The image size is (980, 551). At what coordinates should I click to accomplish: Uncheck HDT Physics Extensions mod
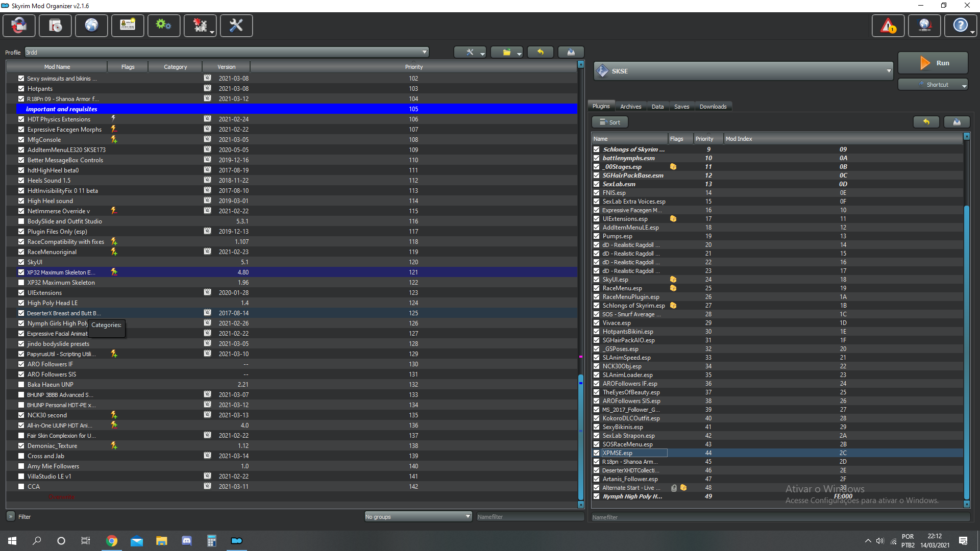[21, 119]
